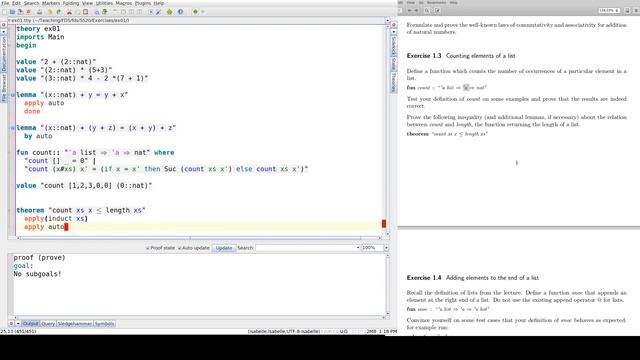Open the File menu
The width and height of the screenshot is (640, 360).
pos(5,3)
